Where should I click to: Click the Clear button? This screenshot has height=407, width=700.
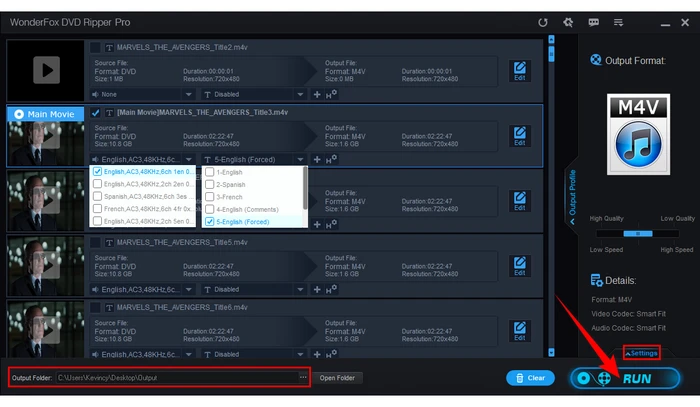[x=530, y=378]
